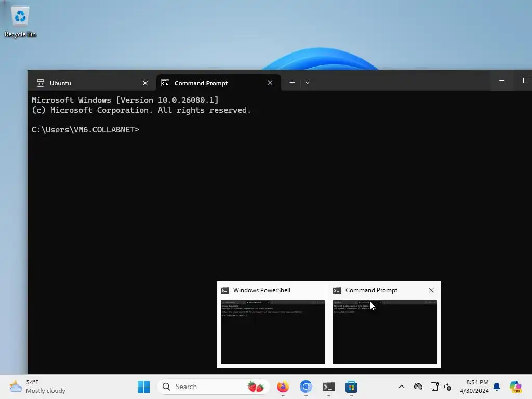Open a new terminal tab with plus
The height and width of the screenshot is (399, 532).
[292, 83]
